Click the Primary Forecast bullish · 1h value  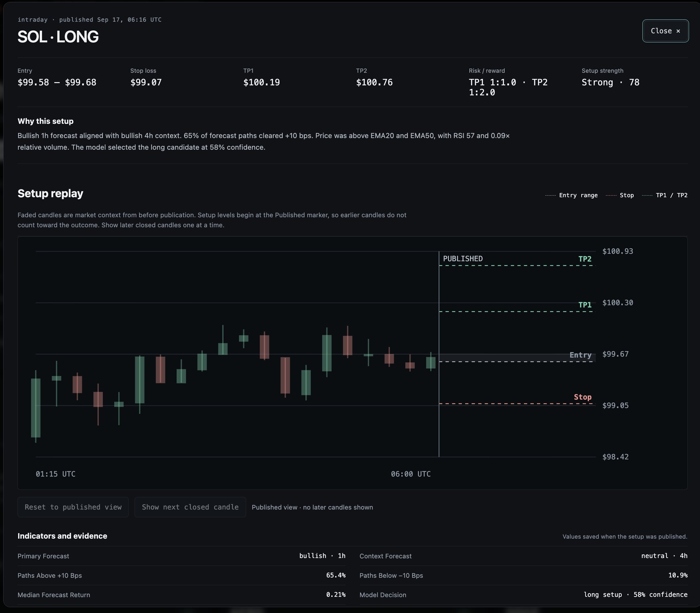(x=322, y=556)
